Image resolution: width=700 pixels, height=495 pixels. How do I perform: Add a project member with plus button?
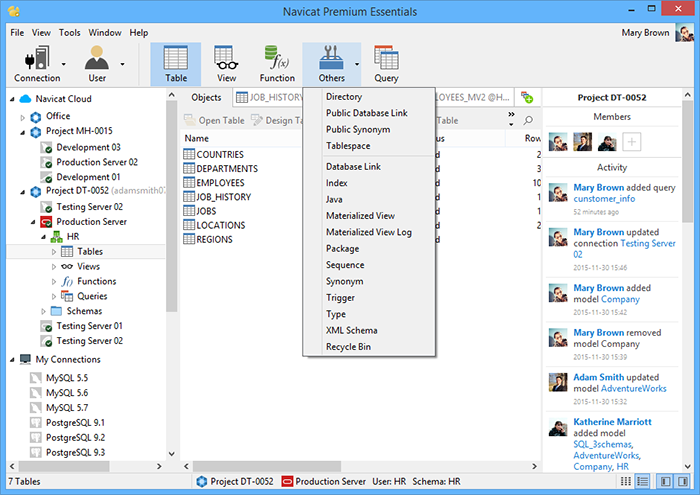tap(631, 142)
